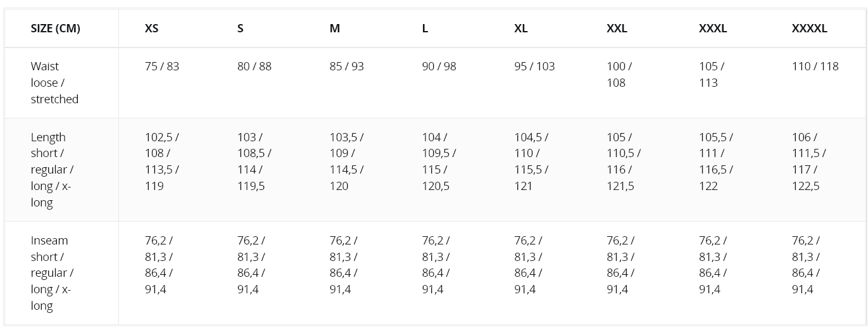The image size is (868, 330).
Task: Click waist value 80 / 88
Action: coord(255,67)
